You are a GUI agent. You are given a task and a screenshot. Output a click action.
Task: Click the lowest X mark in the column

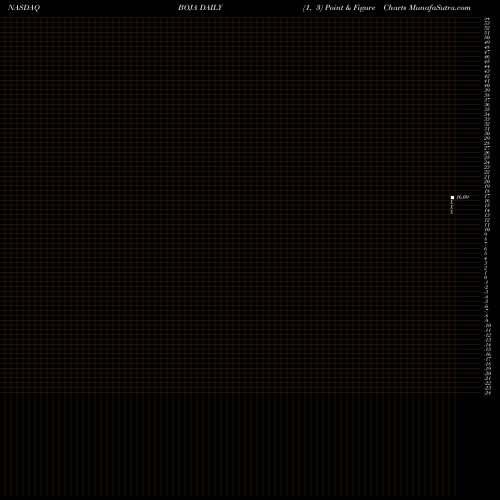pos(452,212)
